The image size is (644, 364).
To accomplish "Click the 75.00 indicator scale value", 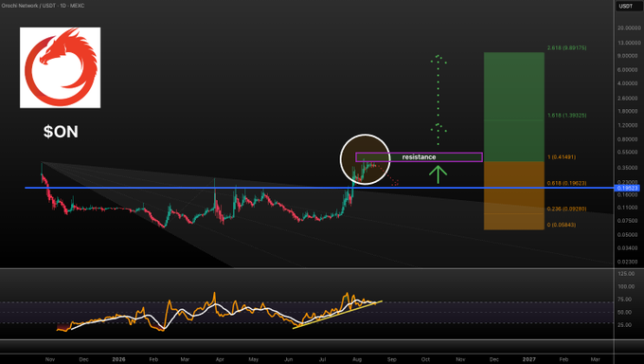I will (626, 300).
